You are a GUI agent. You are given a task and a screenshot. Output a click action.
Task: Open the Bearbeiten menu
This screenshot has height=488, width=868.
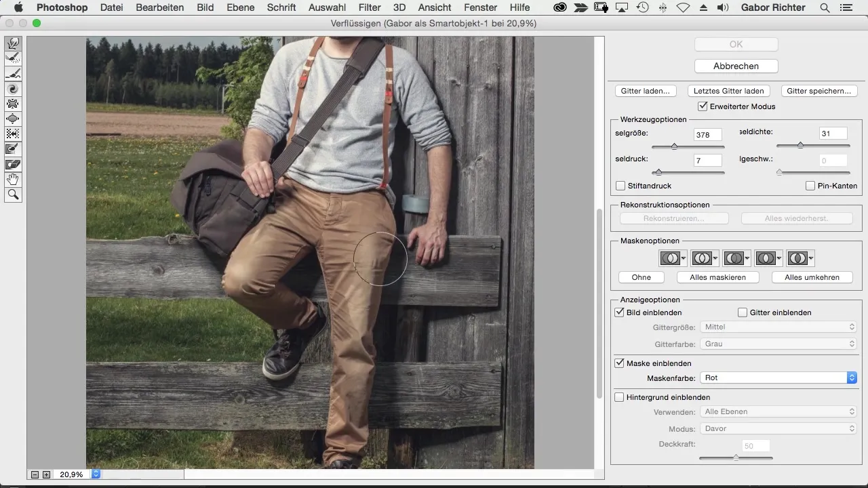[160, 7]
